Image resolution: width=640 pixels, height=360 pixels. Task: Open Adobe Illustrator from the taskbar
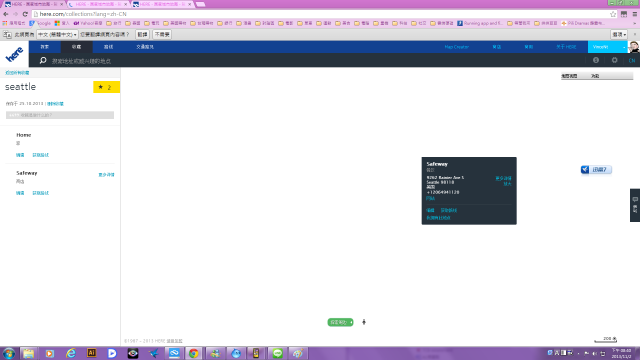(x=91, y=353)
